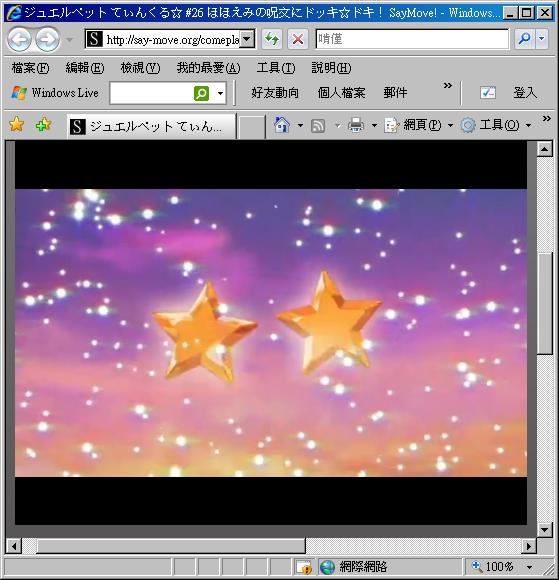
Task: Open a new blank tab button
Action: coord(251,127)
